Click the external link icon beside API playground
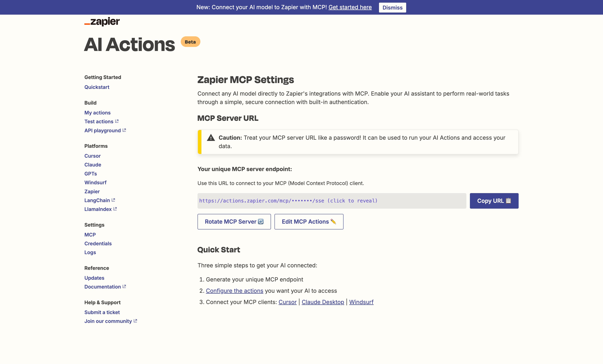603x364 pixels. [124, 130]
